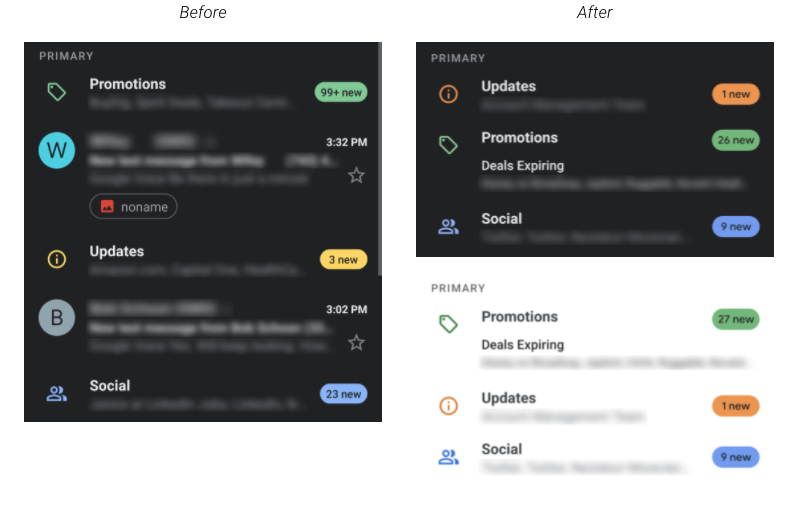Open Deals Expiring in the dark After panel
The height and width of the screenshot is (517, 805).
523,166
